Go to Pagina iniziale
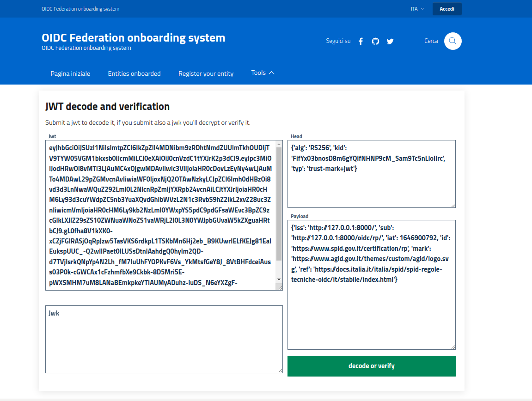 pos(70,73)
